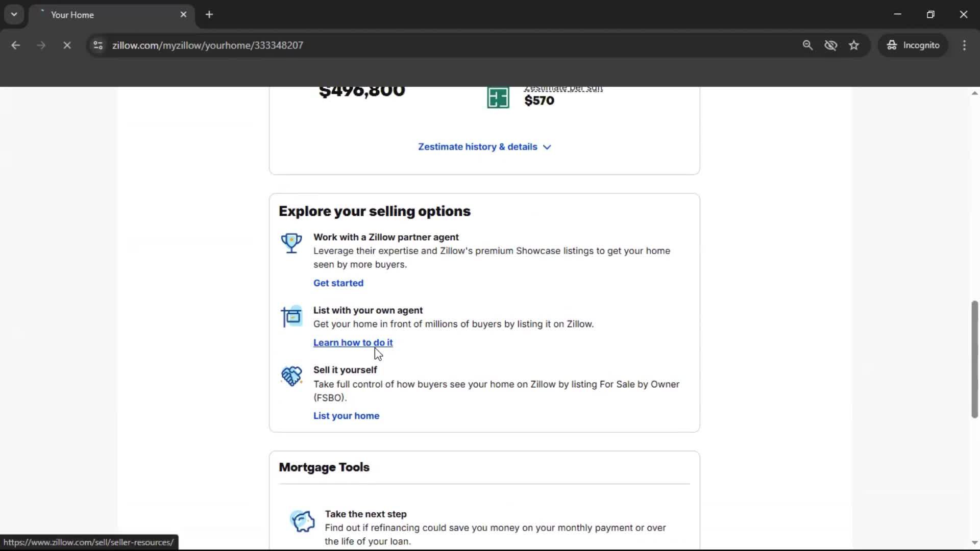Image resolution: width=980 pixels, height=551 pixels.
Task: Click the List your home link
Action: point(346,416)
